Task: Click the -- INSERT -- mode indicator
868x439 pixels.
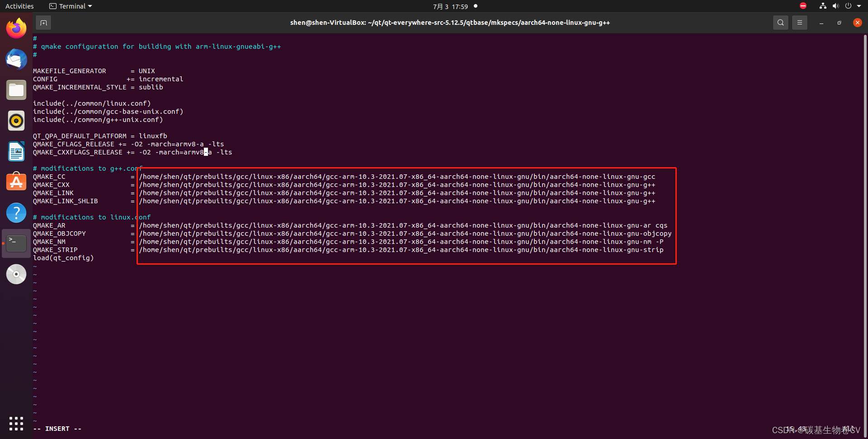Action: [x=57, y=429]
